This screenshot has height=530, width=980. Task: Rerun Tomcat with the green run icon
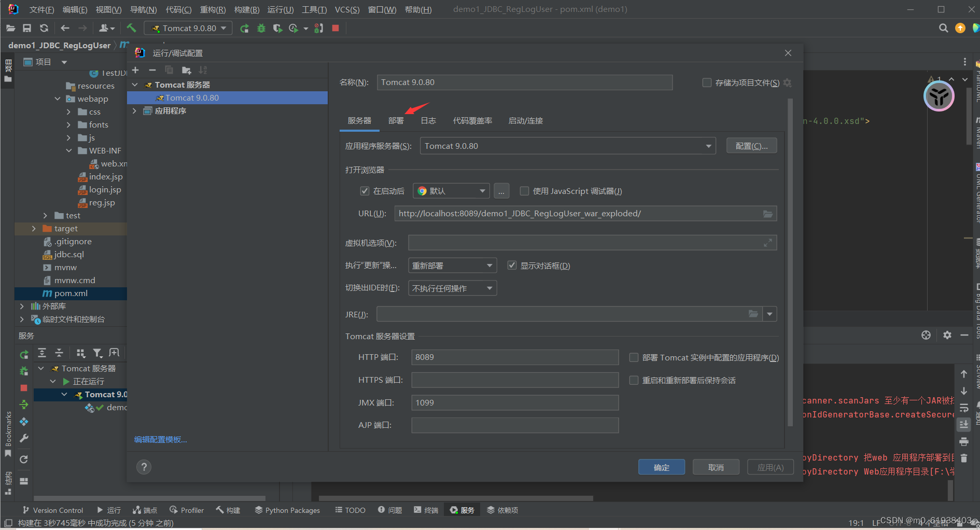click(244, 28)
